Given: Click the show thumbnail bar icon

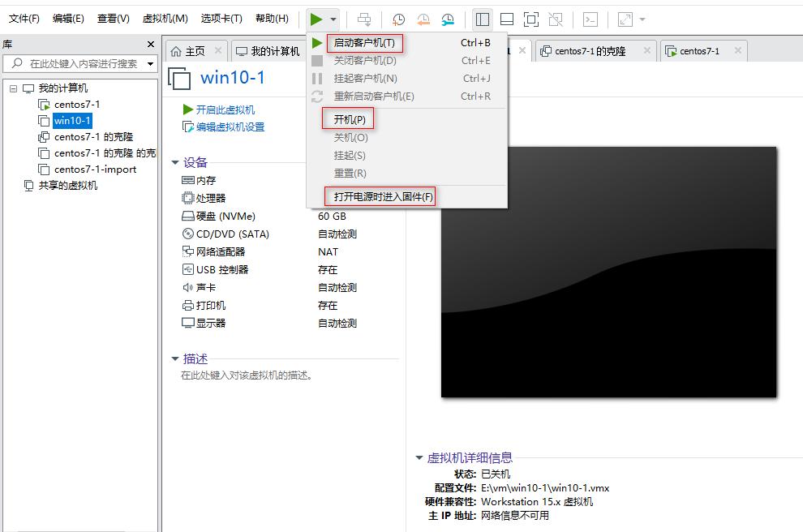Looking at the screenshot, I should pos(507,19).
